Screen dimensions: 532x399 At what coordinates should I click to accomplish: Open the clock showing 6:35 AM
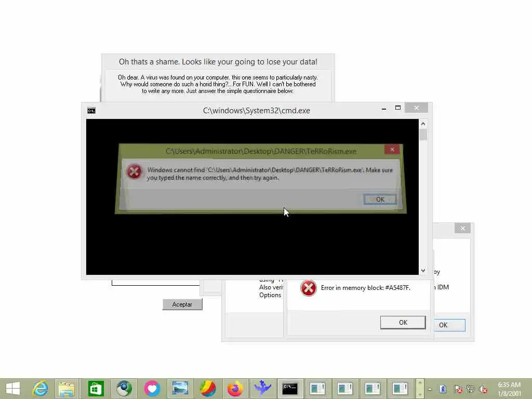point(509,389)
